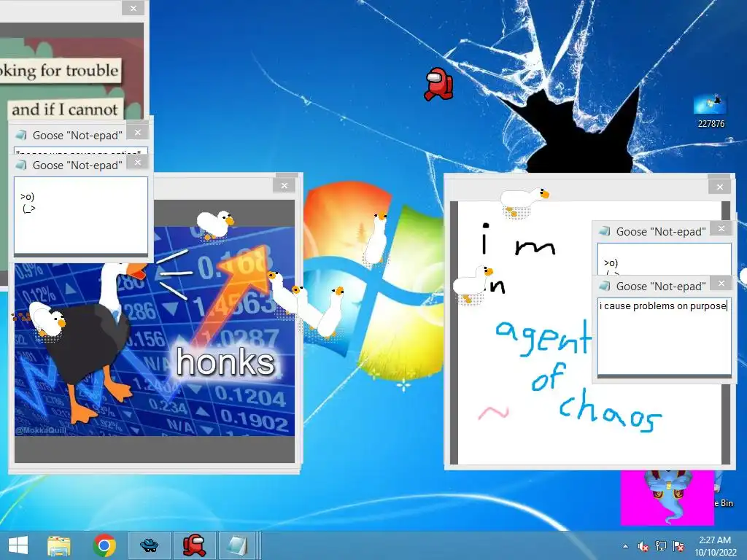
Task: Close the honks meme window
Action: pos(284,186)
